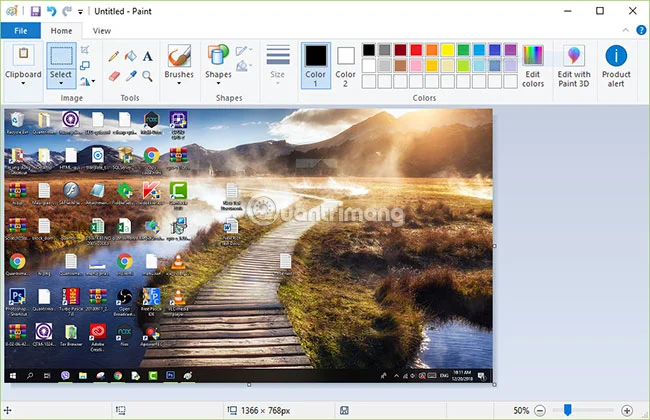
Task: Click the Edit colors button
Action: (533, 66)
